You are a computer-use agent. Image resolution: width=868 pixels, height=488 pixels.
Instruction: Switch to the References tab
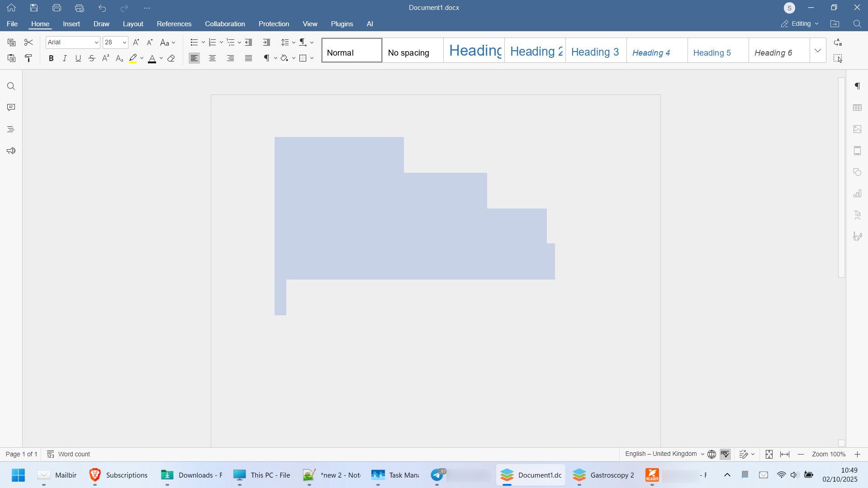click(174, 24)
